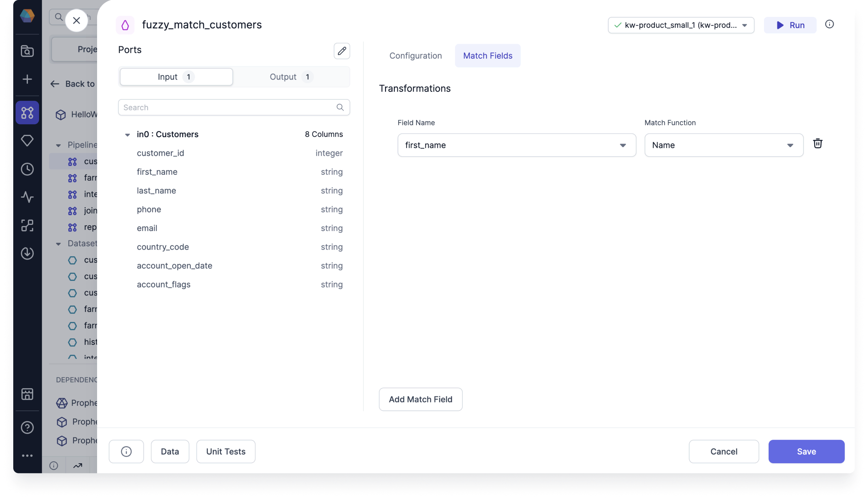Click the pipeline node icon for cust

pyautogui.click(x=72, y=162)
